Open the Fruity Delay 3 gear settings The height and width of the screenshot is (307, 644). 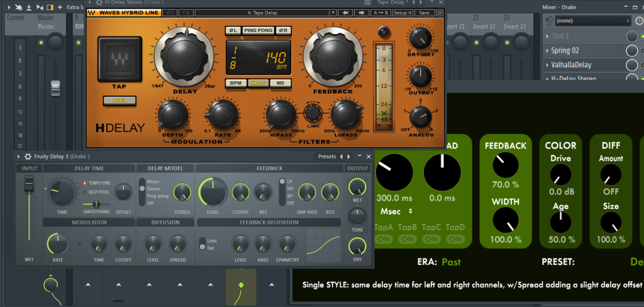[28, 156]
